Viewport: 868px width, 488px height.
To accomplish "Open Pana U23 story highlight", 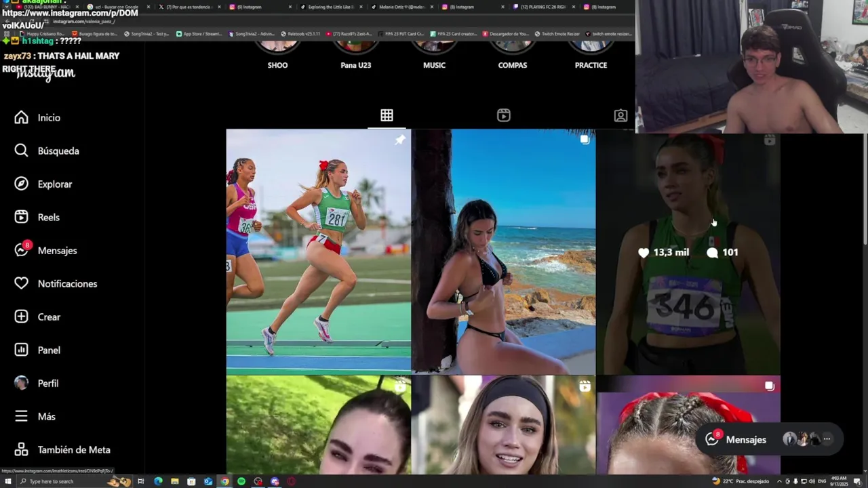I will pyautogui.click(x=356, y=56).
